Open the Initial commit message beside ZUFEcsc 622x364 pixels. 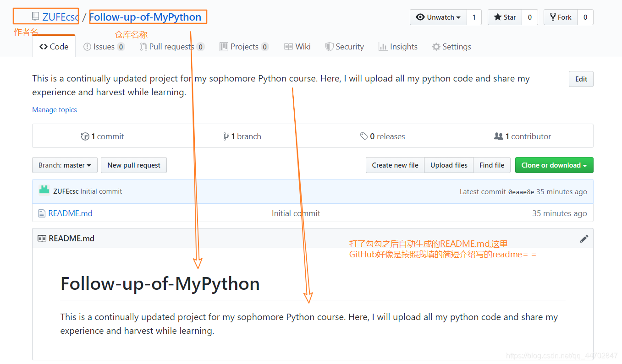(x=101, y=191)
